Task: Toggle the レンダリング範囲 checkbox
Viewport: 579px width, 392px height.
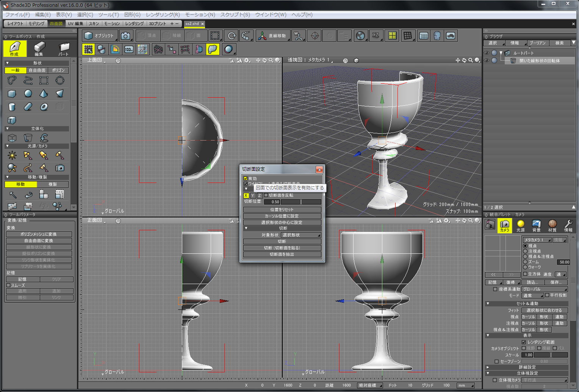Action: pos(524,342)
